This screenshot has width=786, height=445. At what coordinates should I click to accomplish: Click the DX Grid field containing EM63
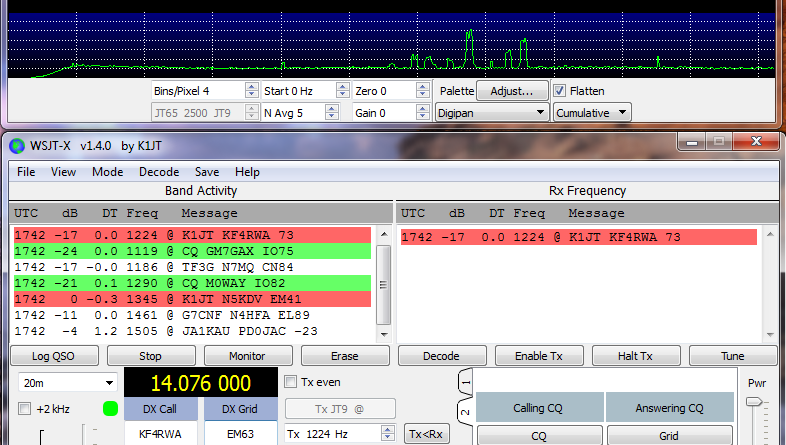(241, 434)
